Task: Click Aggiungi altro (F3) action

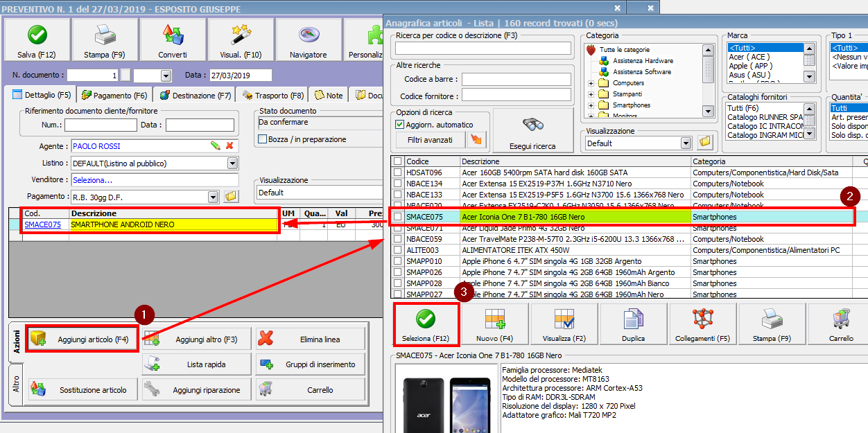Action: [x=197, y=339]
